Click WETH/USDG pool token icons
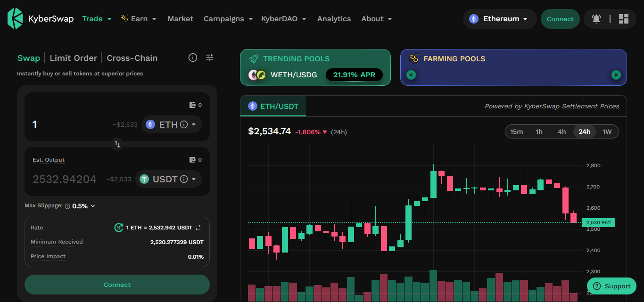This screenshot has height=302, width=644. coord(257,75)
